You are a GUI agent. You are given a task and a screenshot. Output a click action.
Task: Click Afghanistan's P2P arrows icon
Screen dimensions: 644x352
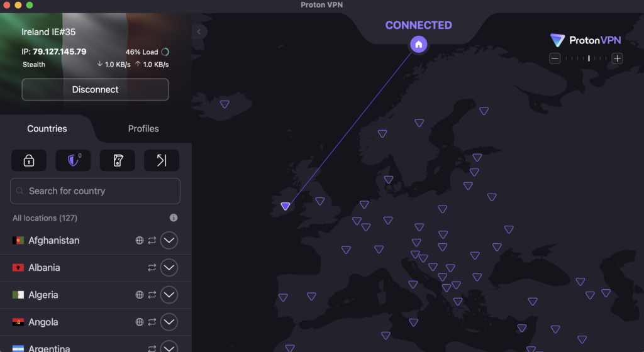tap(152, 240)
